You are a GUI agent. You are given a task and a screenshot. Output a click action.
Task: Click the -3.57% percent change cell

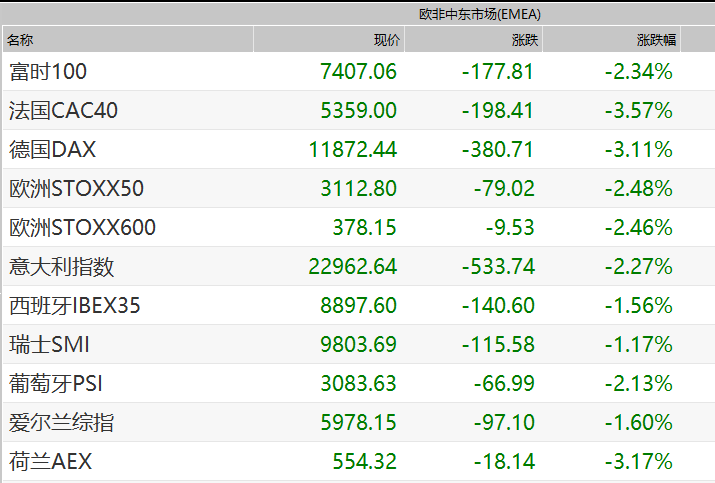click(x=638, y=110)
